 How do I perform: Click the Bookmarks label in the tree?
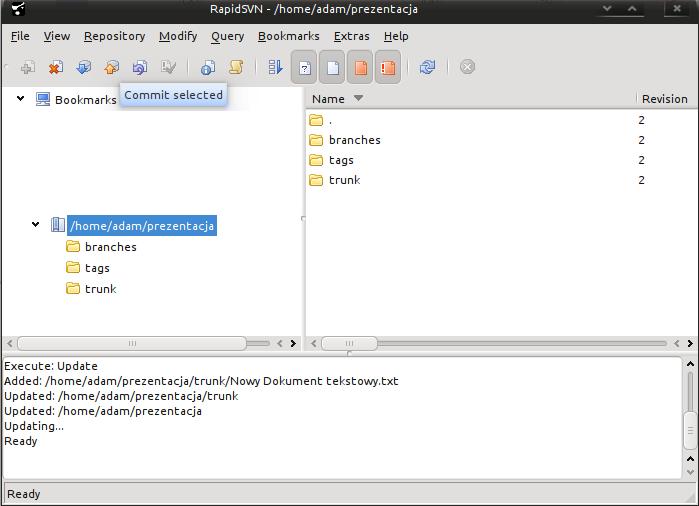point(86,99)
